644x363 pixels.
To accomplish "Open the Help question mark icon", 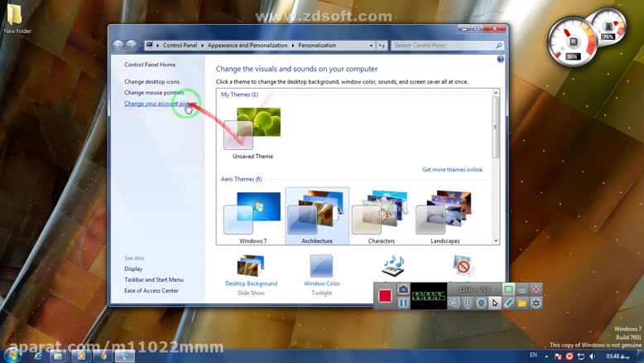I will tap(500, 60).
